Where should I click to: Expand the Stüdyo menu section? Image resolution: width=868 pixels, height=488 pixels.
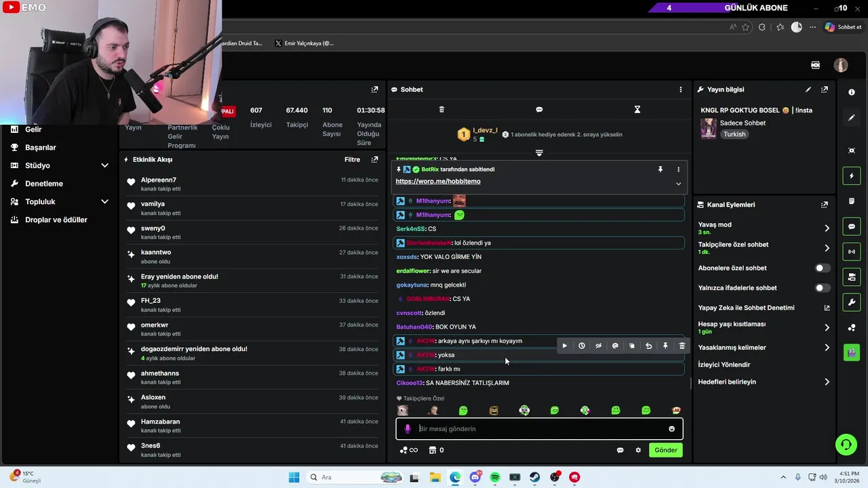pyautogui.click(x=104, y=165)
